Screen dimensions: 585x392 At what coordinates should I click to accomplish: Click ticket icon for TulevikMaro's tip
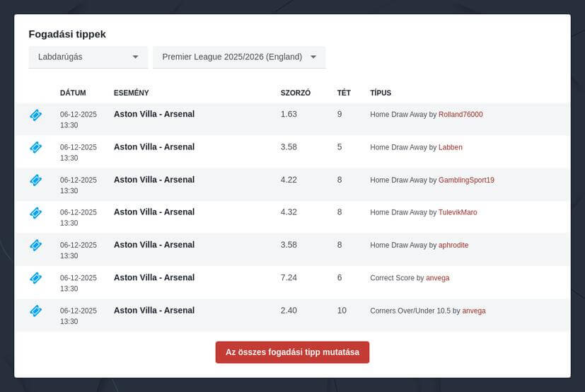click(x=36, y=212)
